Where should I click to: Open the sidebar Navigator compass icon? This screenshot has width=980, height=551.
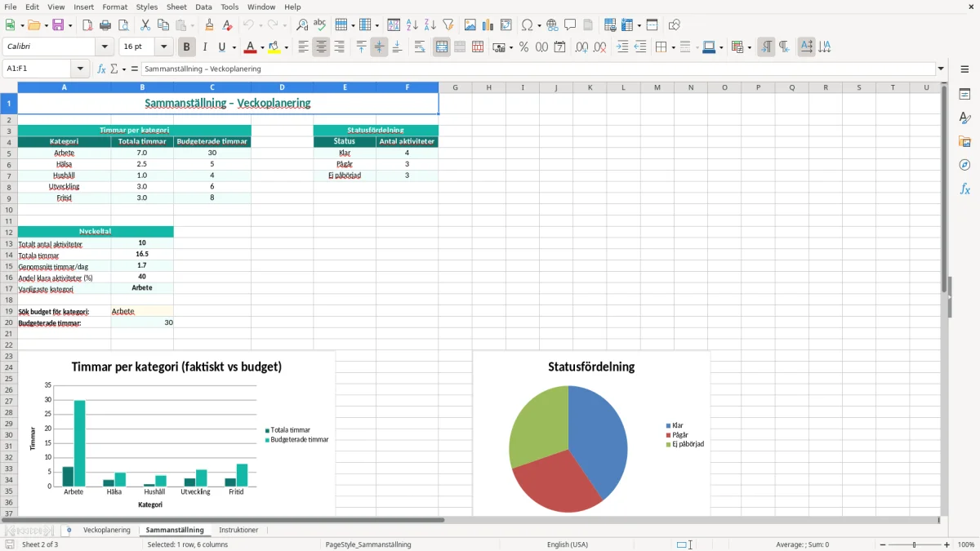964,165
